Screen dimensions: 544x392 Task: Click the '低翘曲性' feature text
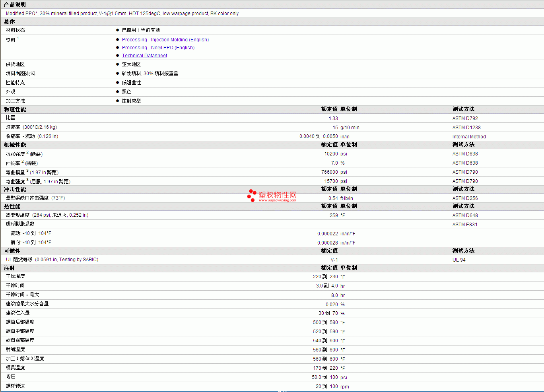131,83
